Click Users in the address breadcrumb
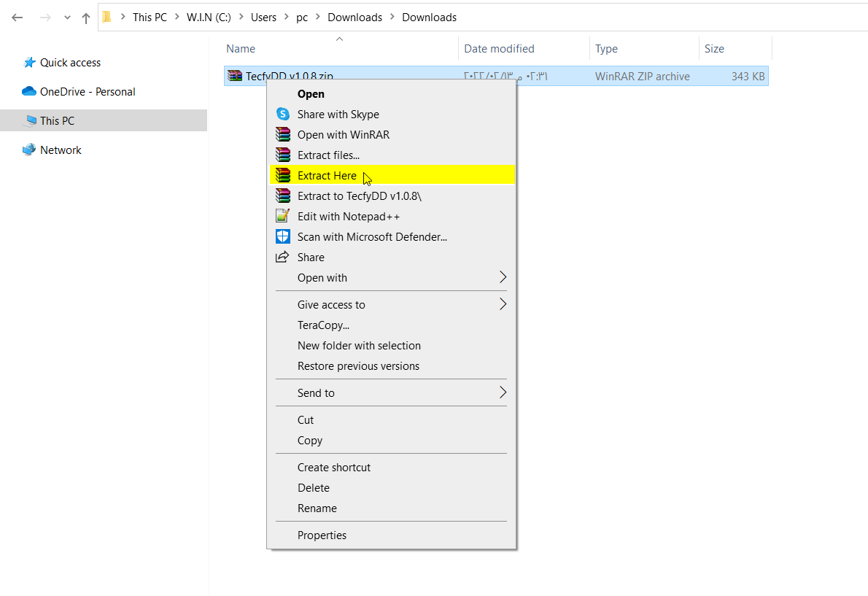This screenshot has width=868, height=596. (264, 18)
